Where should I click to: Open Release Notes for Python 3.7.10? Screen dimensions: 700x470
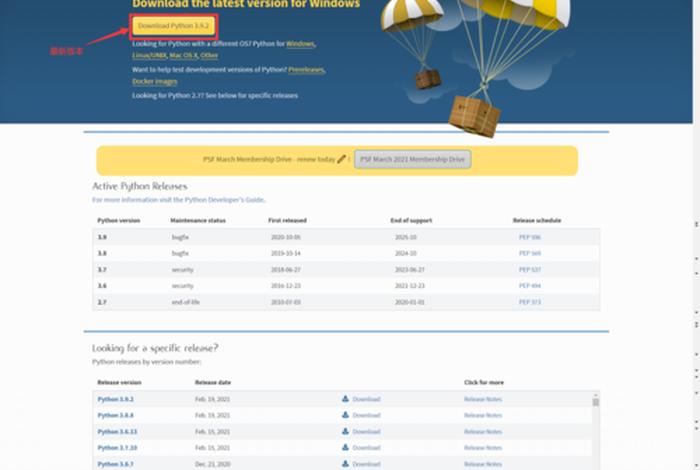tap(483, 448)
